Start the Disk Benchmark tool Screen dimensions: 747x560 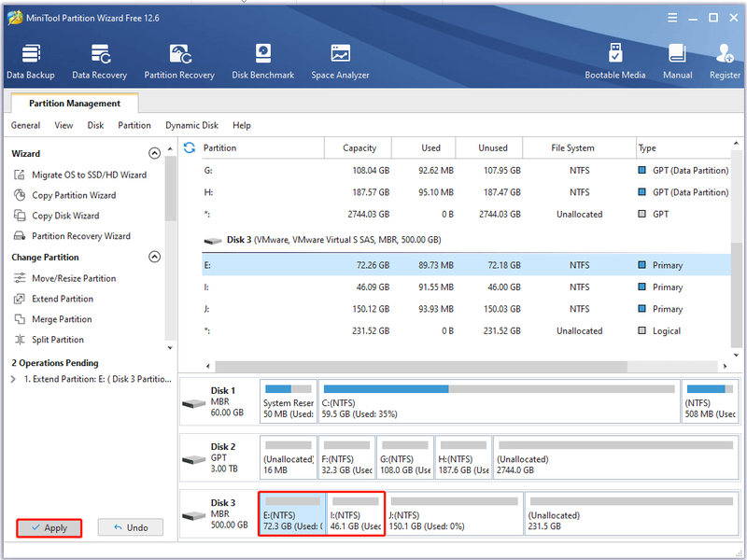tap(263, 62)
